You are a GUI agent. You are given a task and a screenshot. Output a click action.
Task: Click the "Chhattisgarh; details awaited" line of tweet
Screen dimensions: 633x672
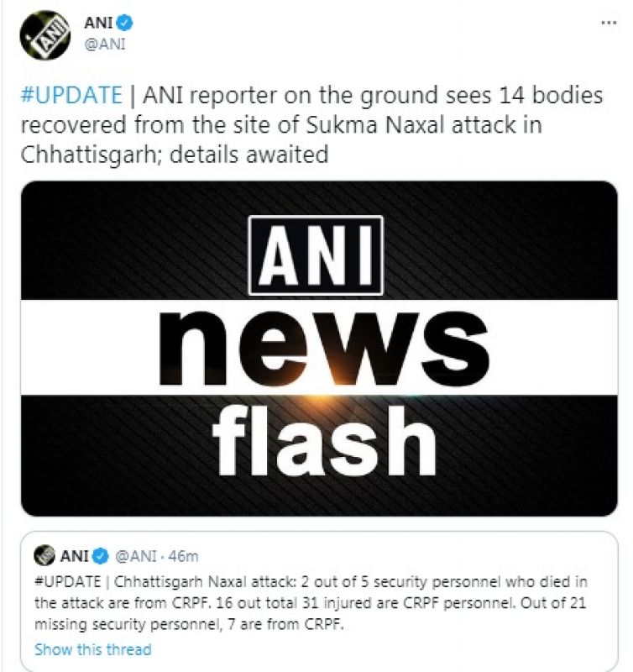pos(174,155)
